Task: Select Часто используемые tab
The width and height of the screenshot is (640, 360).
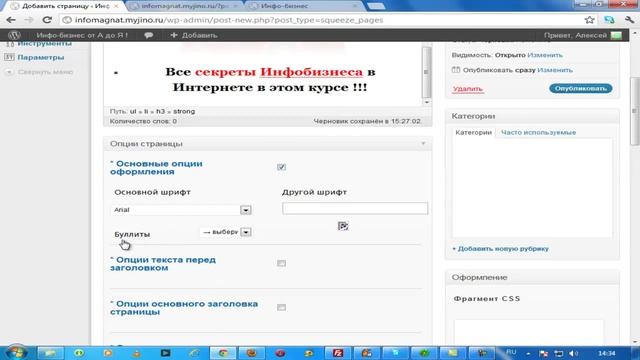Action: 538,133
